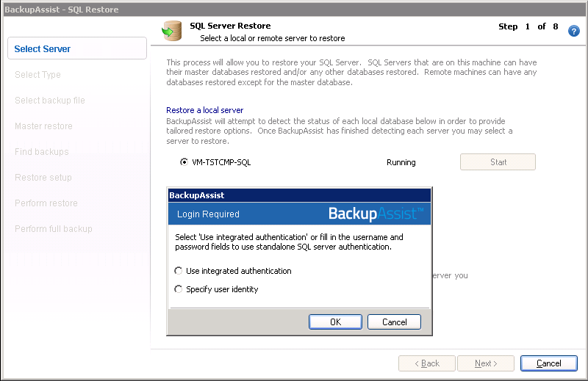
Task: Confirm login dialog with OK
Action: point(335,322)
